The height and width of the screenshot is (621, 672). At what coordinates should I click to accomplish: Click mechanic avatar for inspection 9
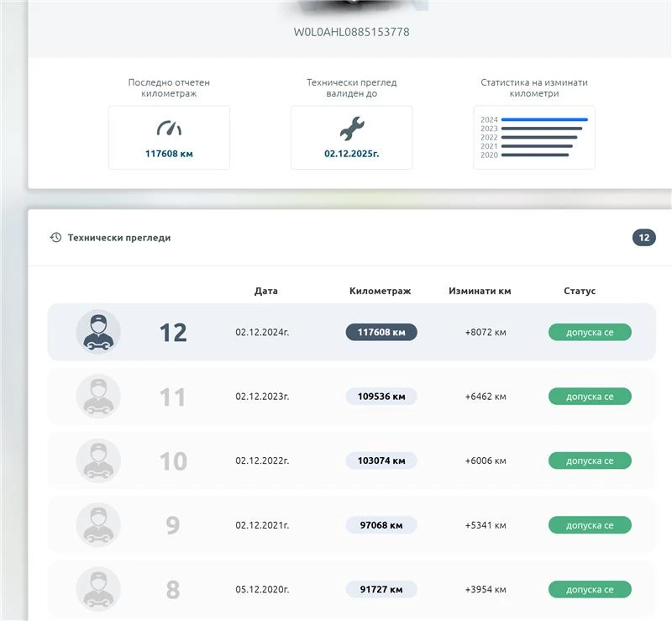(98, 525)
